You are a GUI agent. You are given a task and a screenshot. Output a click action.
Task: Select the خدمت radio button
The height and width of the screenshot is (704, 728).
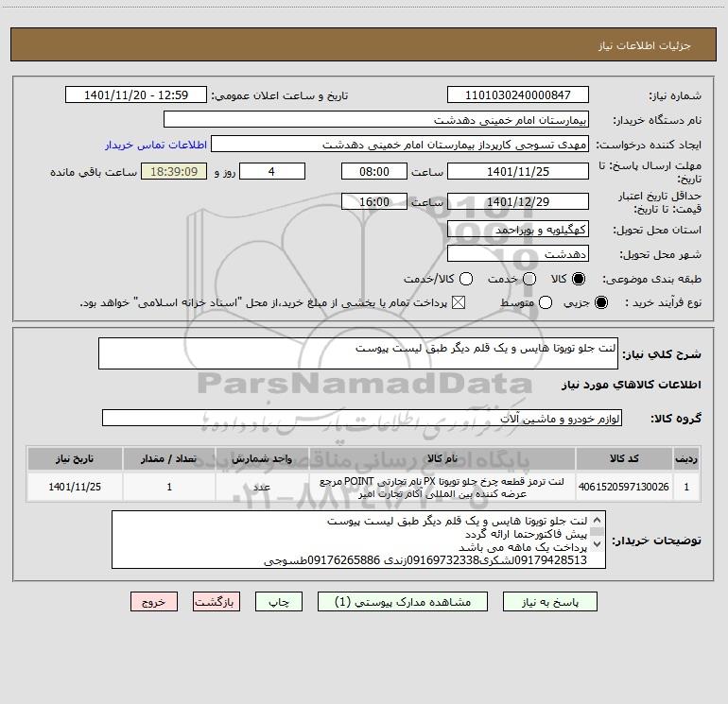tap(529, 279)
